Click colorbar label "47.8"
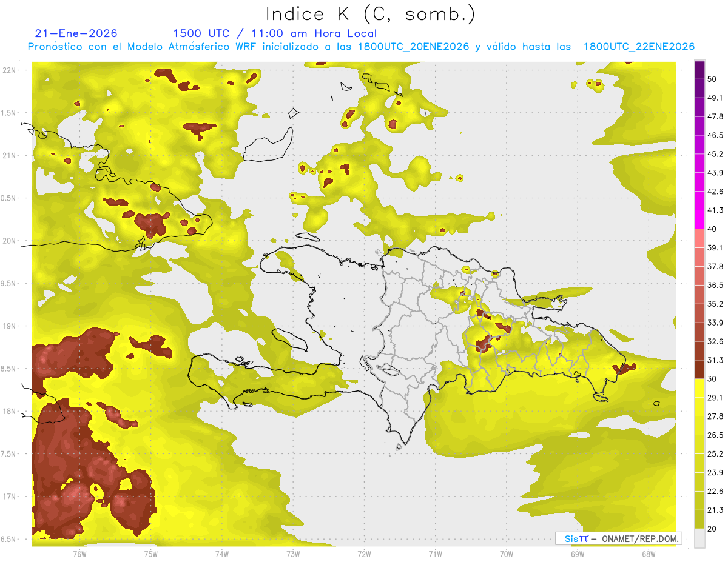Screen dimensions: 728x562 (x=715, y=117)
